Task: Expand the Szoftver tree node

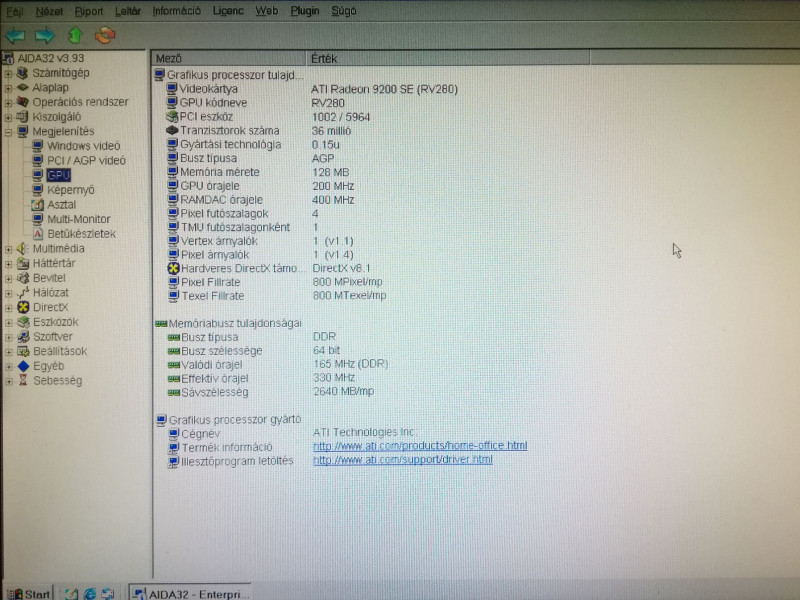Action: (x=8, y=337)
